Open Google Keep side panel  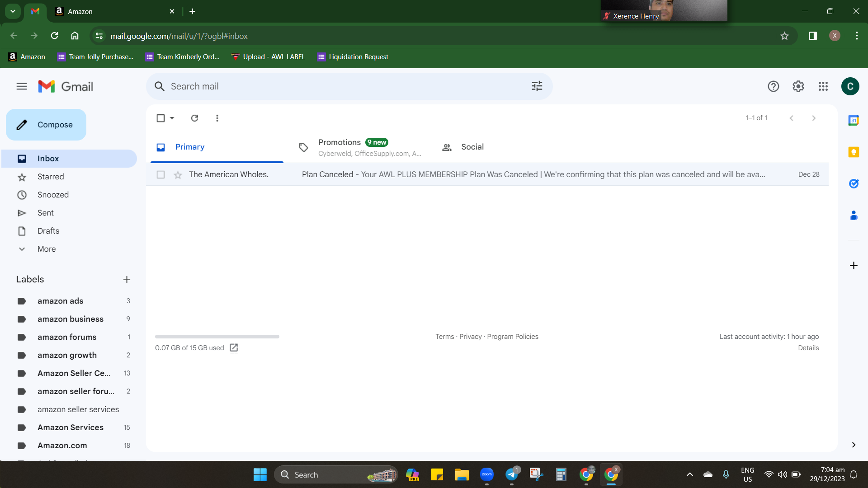[854, 152]
